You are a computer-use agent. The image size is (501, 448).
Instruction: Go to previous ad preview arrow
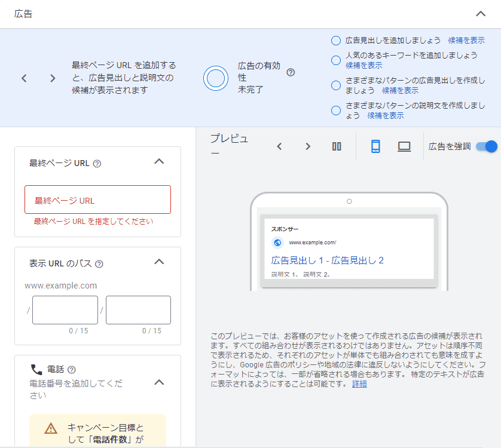(x=279, y=146)
